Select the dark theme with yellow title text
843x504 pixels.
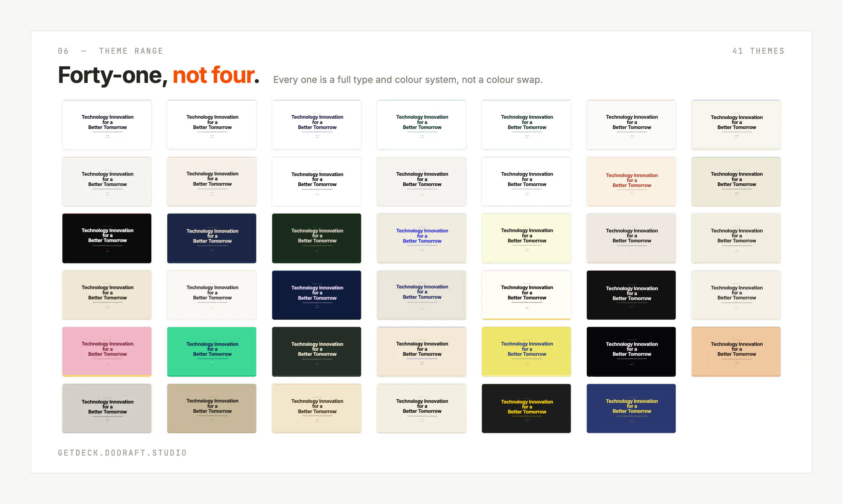(x=526, y=408)
